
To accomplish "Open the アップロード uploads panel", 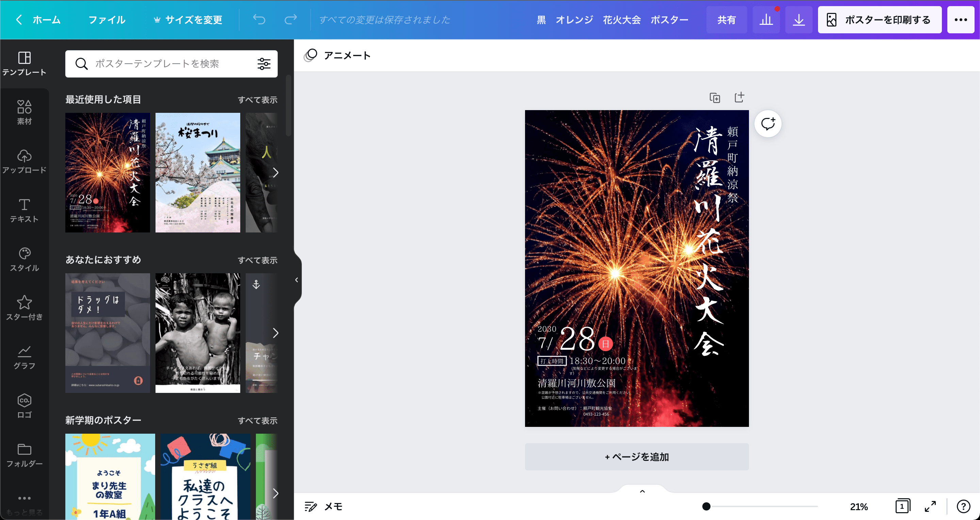I will (24, 161).
